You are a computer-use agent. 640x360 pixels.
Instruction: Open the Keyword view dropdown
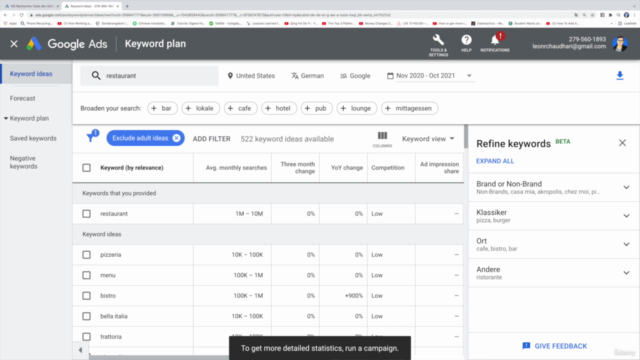(x=428, y=139)
